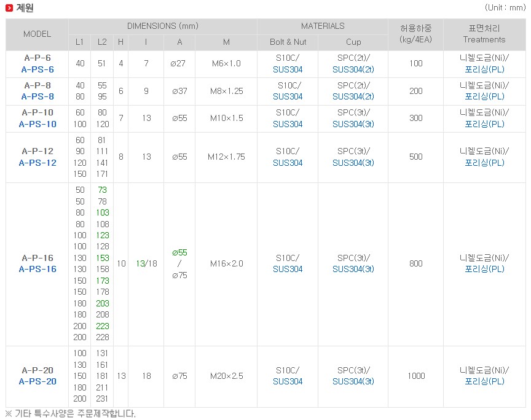Click L2 value 171 in A-P-12 row
Viewport: 531px width, 420px height.
click(x=102, y=174)
